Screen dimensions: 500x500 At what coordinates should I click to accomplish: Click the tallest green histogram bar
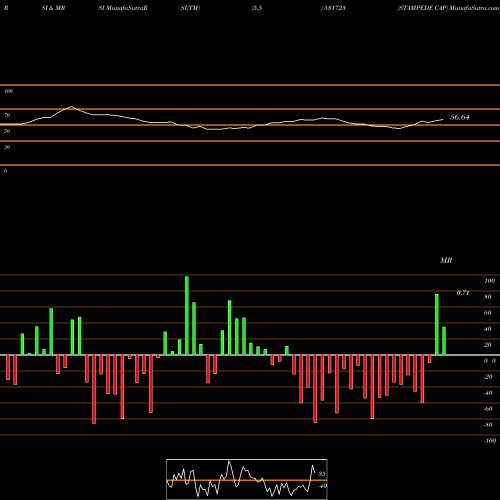(187, 315)
